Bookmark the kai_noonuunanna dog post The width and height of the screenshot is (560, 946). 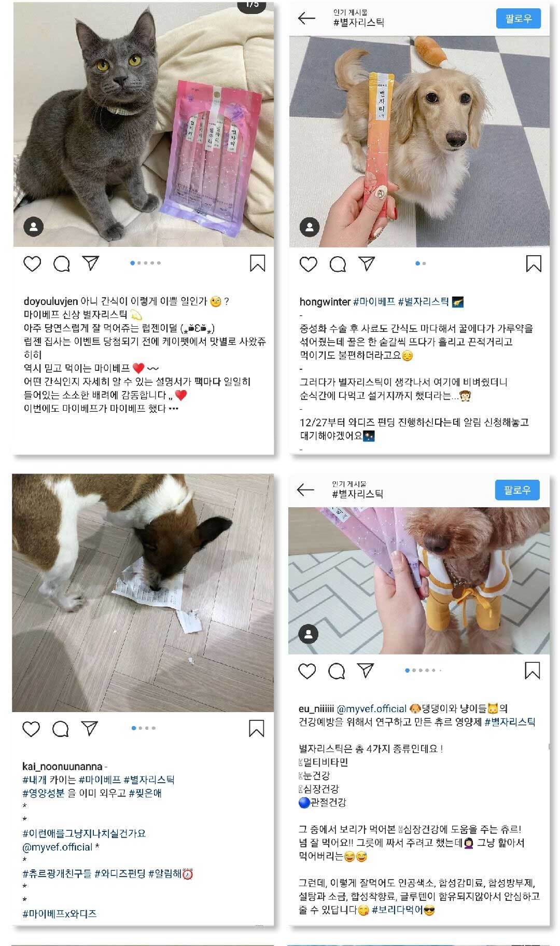(257, 728)
